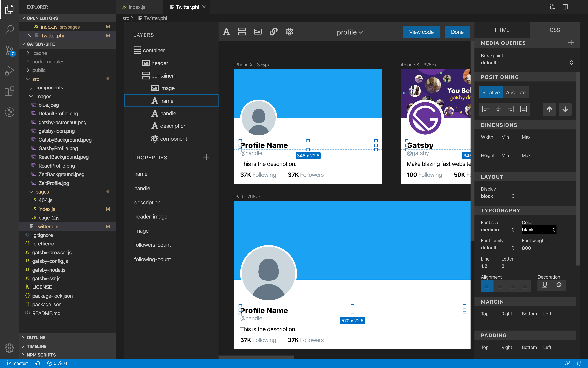The height and width of the screenshot is (368, 588).
Task: Open the Font family default dropdown
Action: [498, 248]
